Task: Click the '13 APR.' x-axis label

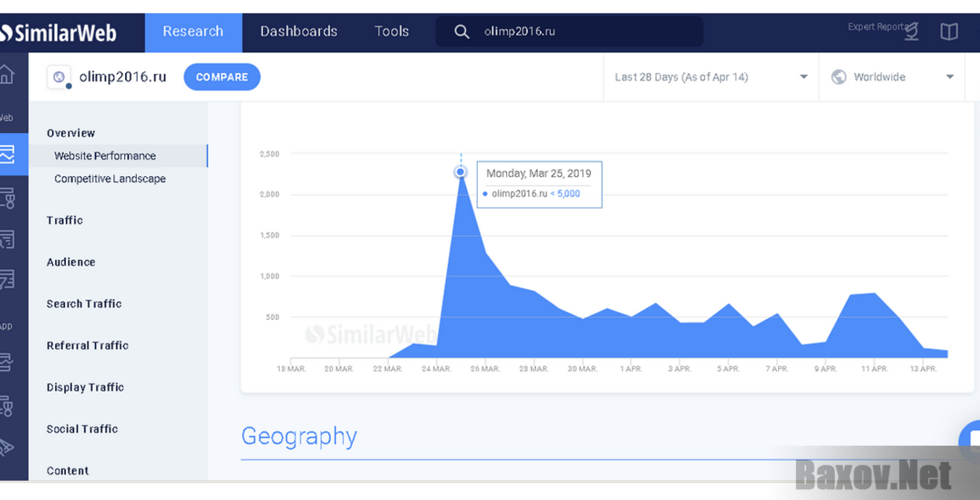Action: [923, 369]
